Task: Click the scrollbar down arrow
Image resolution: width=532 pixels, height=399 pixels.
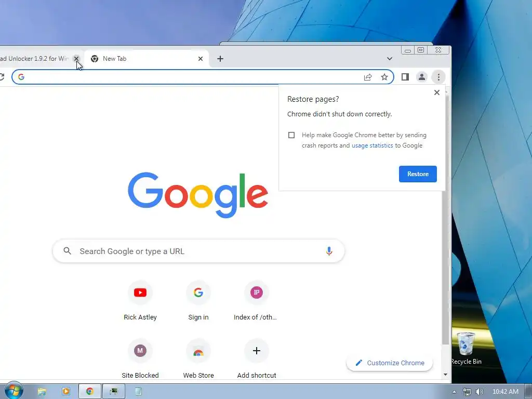Action: [x=445, y=375]
